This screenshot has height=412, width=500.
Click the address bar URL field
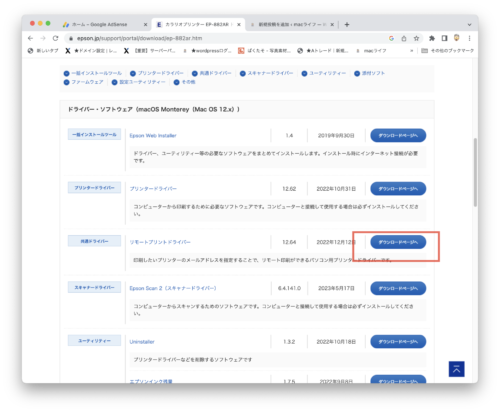pyautogui.click(x=227, y=38)
